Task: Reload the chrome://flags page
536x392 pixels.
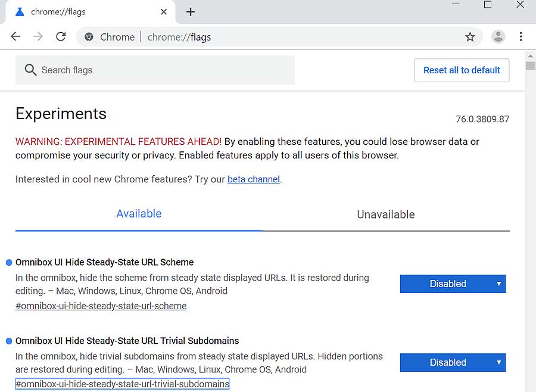Action: coord(61,36)
